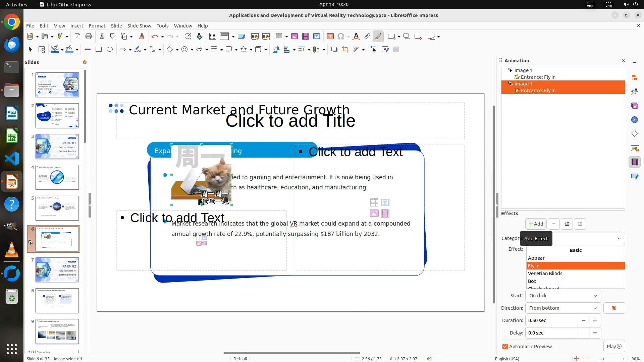Expand the first Image 1 tree entry
This screenshot has height=362, width=644.
(x=510, y=70)
